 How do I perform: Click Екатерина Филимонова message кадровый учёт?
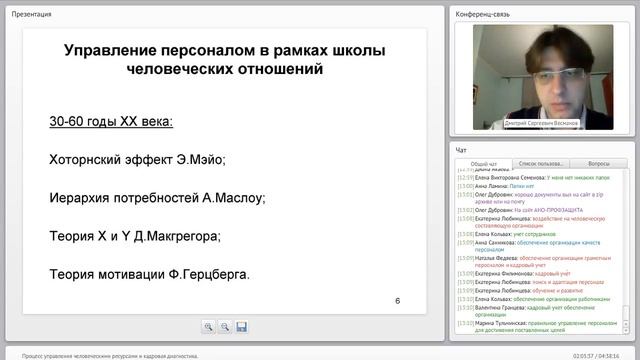point(514,274)
